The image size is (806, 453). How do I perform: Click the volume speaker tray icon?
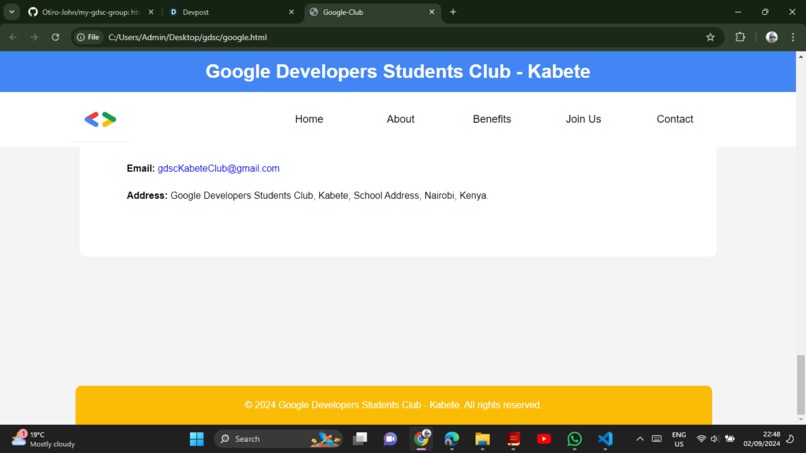[715, 439]
